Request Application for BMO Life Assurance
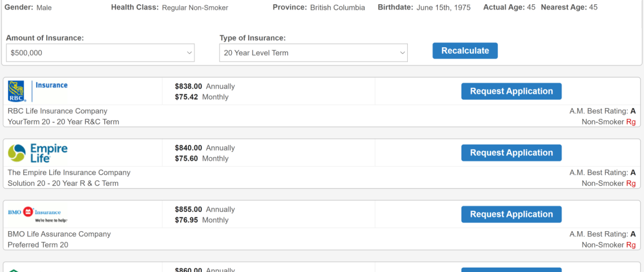 tap(511, 214)
